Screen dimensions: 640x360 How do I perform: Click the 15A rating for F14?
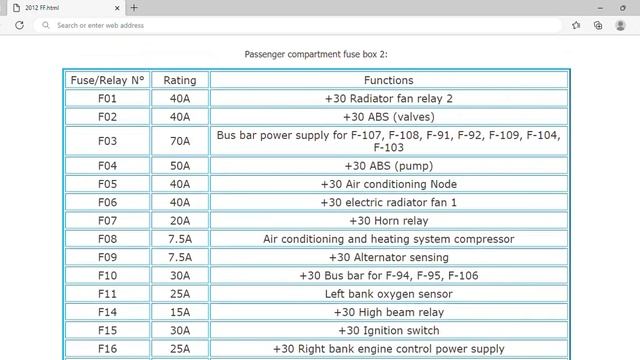180,312
